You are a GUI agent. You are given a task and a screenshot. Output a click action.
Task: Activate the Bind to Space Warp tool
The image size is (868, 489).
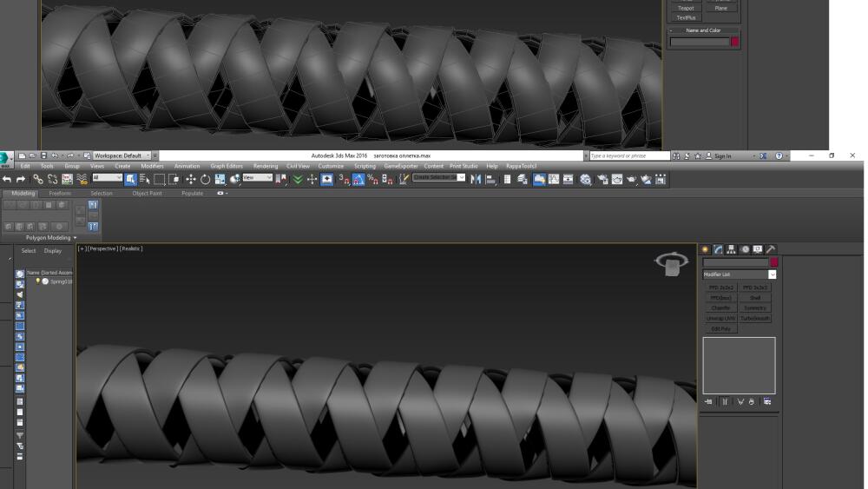[x=82, y=179]
